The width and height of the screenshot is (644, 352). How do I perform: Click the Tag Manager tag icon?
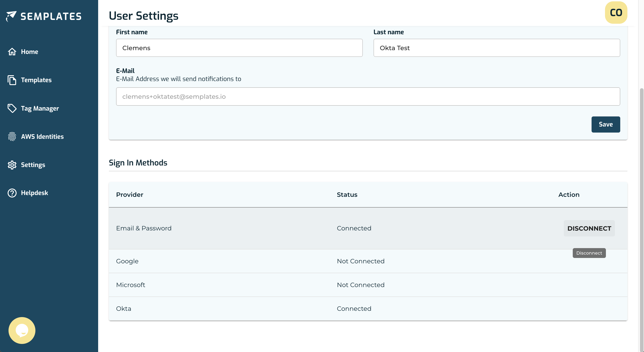pyautogui.click(x=12, y=108)
